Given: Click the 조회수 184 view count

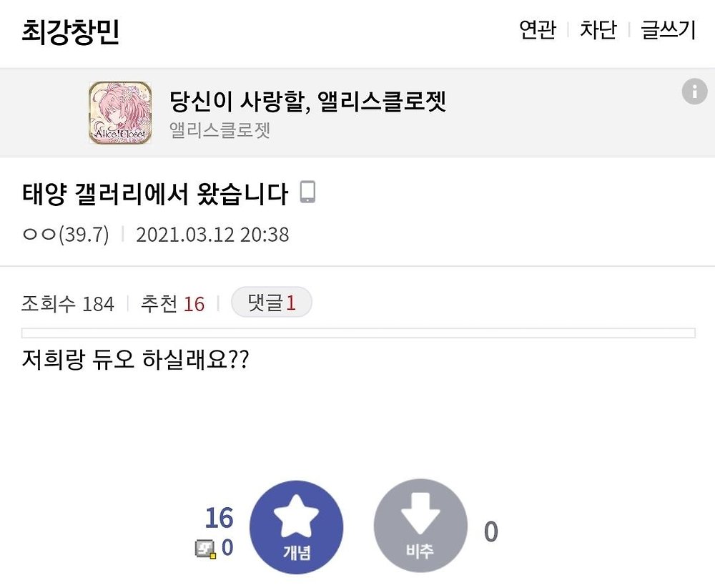Looking at the screenshot, I should (68, 304).
